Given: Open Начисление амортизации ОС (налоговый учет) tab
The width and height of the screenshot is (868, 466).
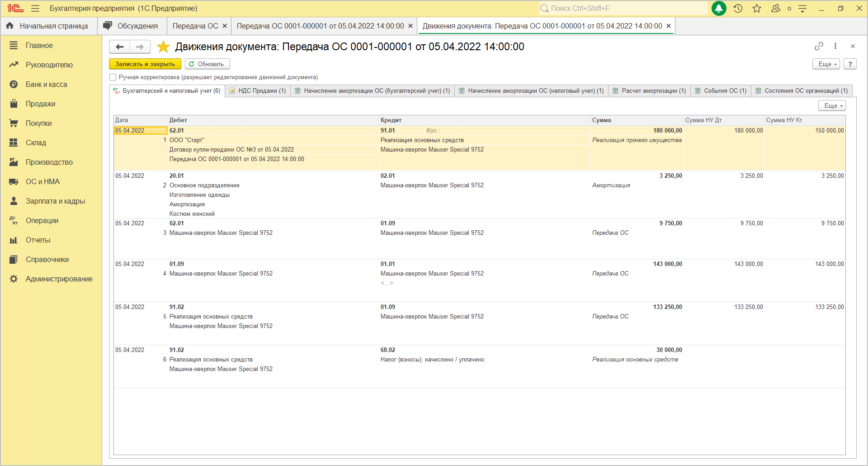Looking at the screenshot, I should click(532, 90).
